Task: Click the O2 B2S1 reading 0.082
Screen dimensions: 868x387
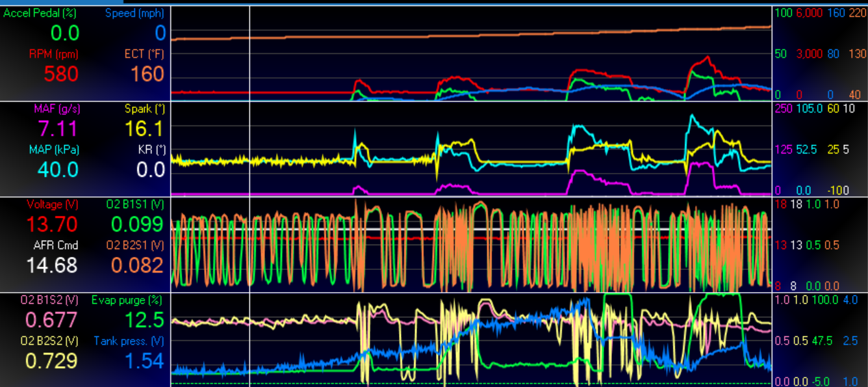Action: click(138, 265)
